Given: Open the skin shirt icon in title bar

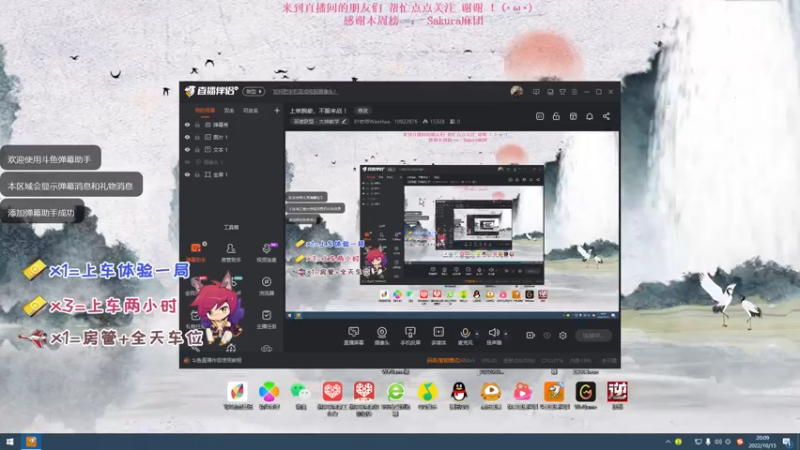Looking at the screenshot, I should (x=562, y=92).
